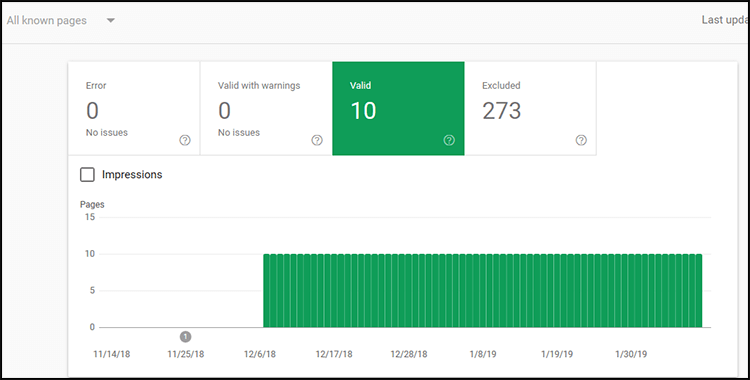This screenshot has width=750, height=380.
Task: Open help icon on Excluded card
Action: (581, 140)
